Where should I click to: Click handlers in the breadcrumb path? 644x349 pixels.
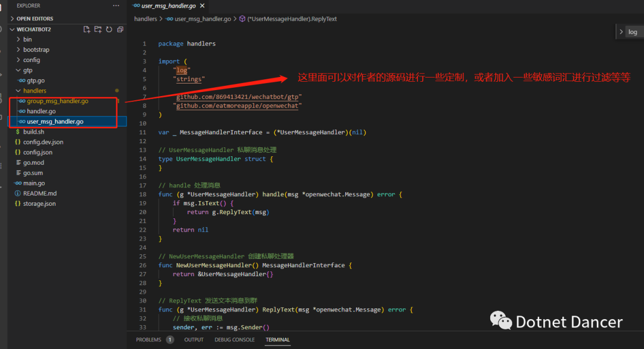pyautogui.click(x=145, y=19)
